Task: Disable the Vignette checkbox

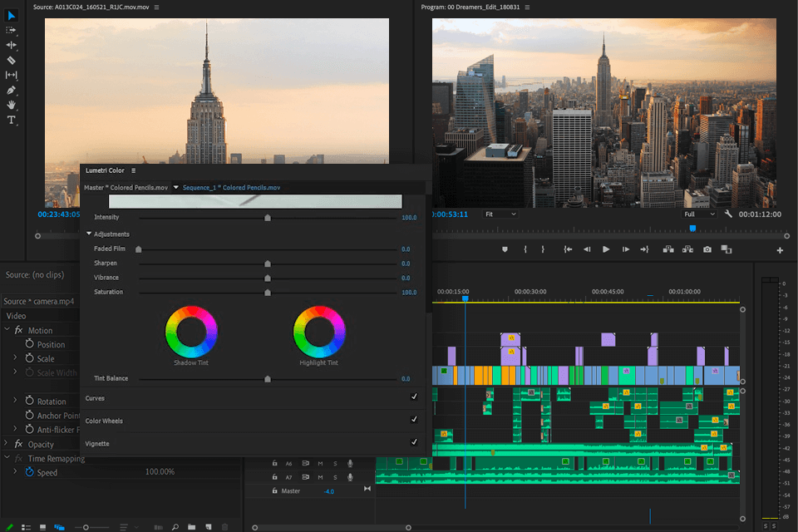Action: (x=414, y=443)
